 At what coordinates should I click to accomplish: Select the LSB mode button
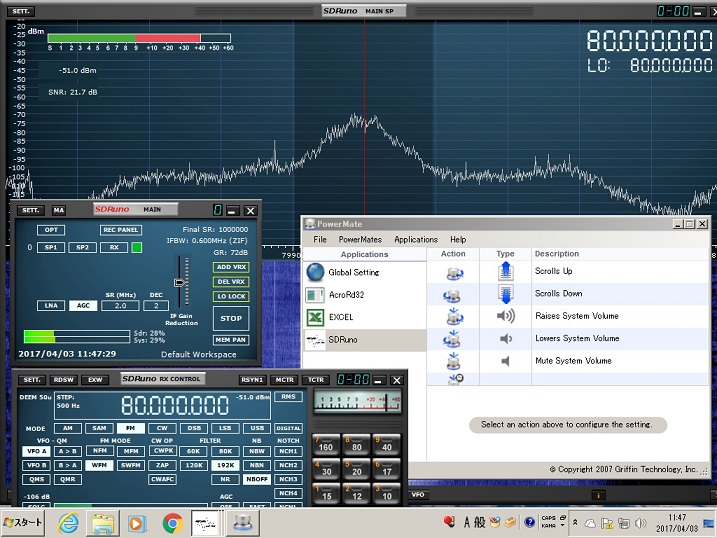pos(225,428)
